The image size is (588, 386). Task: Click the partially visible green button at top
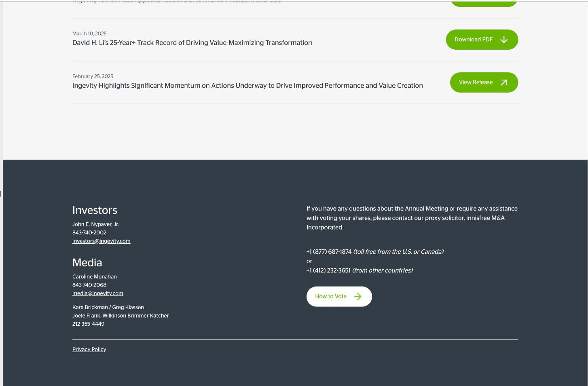[x=484, y=4]
